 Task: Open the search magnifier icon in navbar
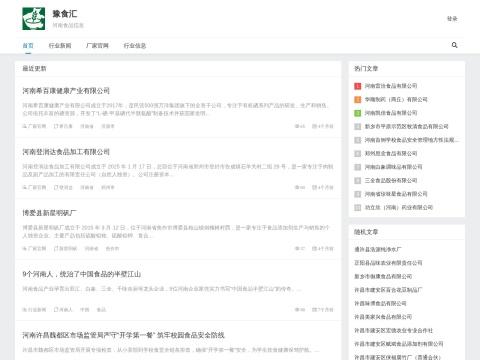point(454,45)
